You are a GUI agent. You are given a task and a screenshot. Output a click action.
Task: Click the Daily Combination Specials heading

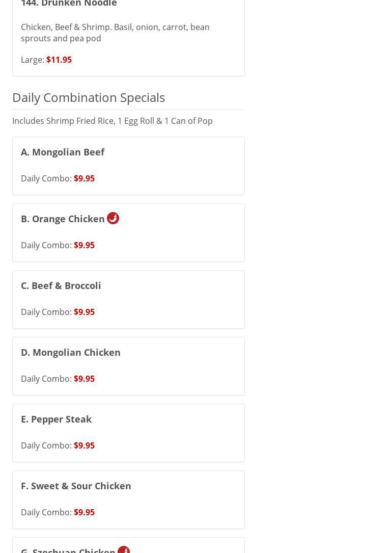pyautogui.click(x=89, y=97)
